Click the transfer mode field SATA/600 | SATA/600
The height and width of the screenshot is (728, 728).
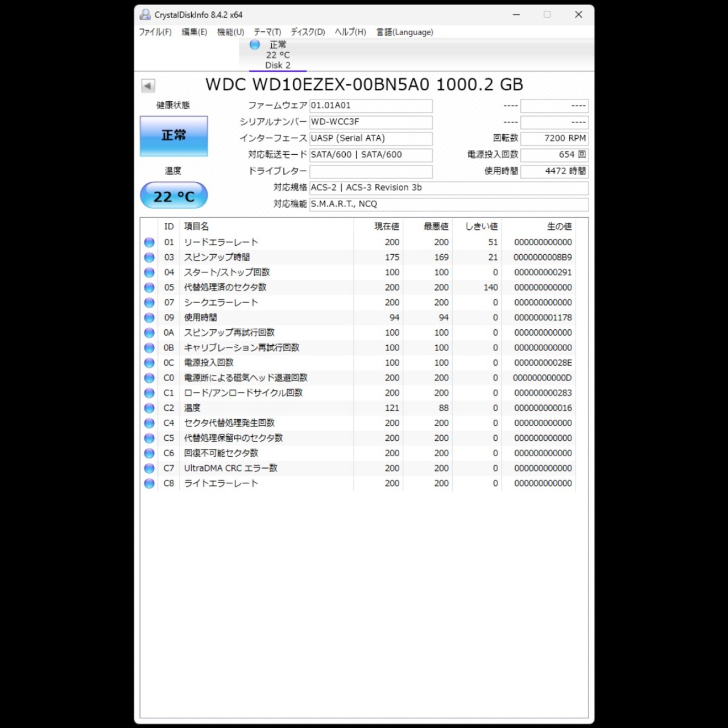point(371,155)
